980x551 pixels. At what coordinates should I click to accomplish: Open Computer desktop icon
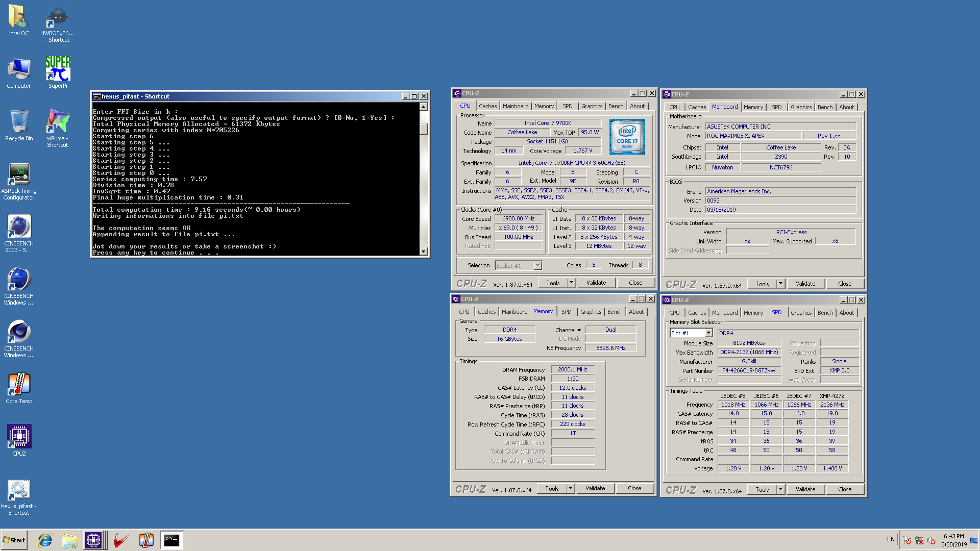(x=19, y=73)
